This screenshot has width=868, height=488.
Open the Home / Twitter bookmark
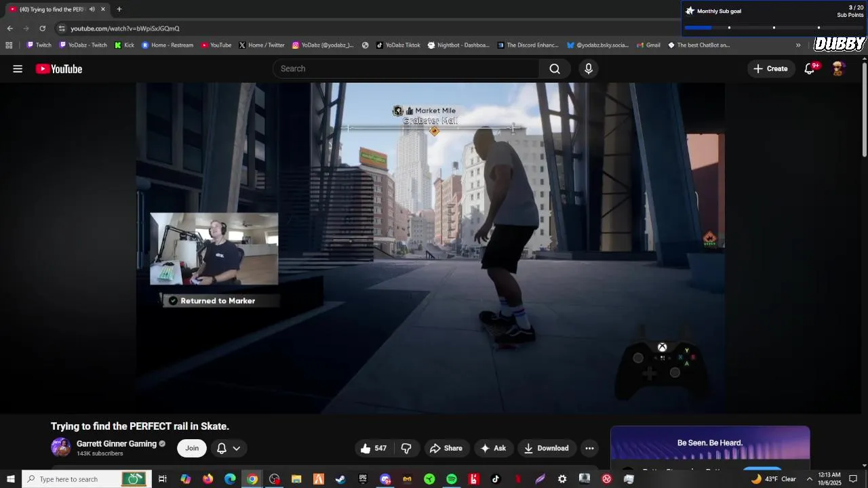(262, 45)
